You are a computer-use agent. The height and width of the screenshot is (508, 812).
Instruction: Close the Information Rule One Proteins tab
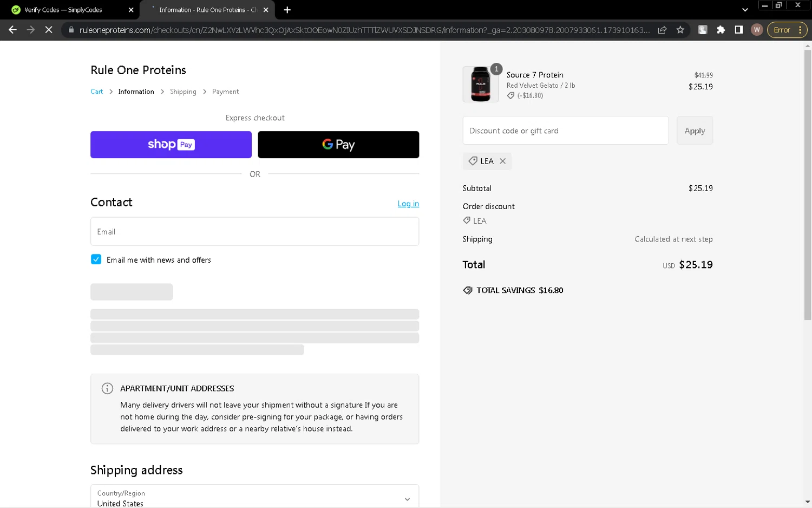(x=266, y=10)
